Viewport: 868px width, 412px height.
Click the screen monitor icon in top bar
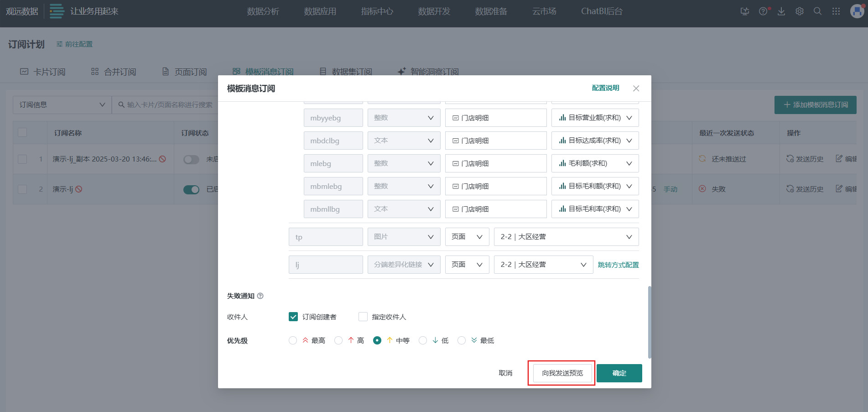(744, 11)
